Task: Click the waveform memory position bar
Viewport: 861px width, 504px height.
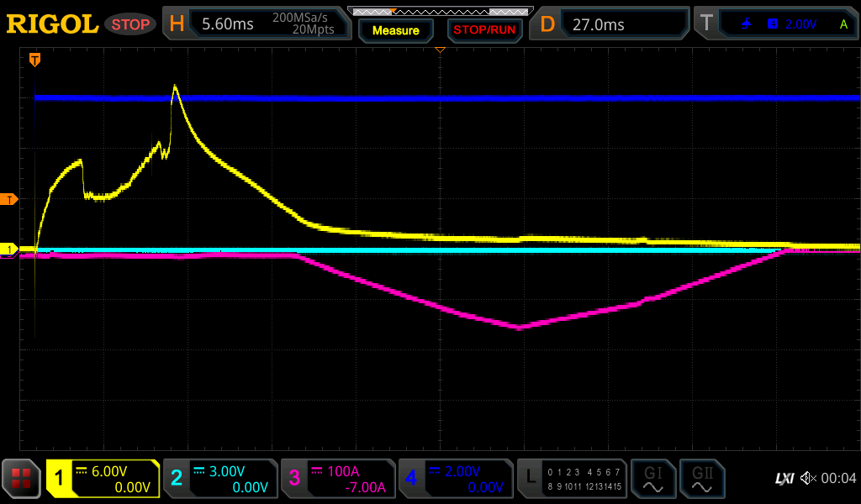Action: pos(439,11)
